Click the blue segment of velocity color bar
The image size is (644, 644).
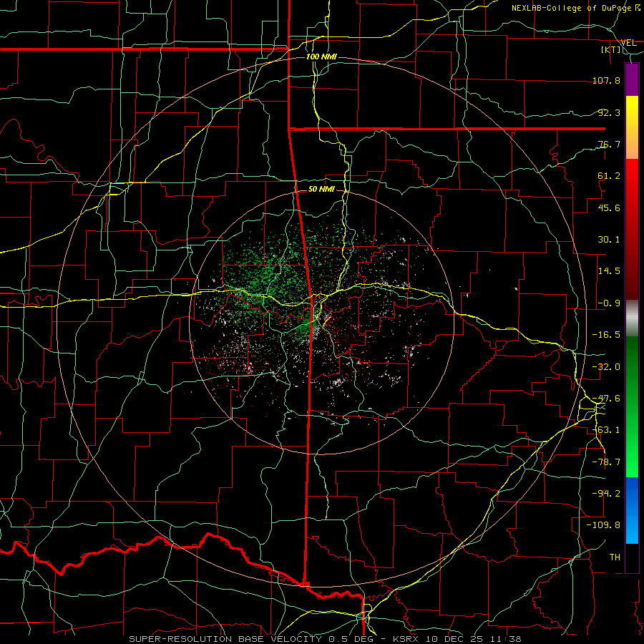pos(632,510)
